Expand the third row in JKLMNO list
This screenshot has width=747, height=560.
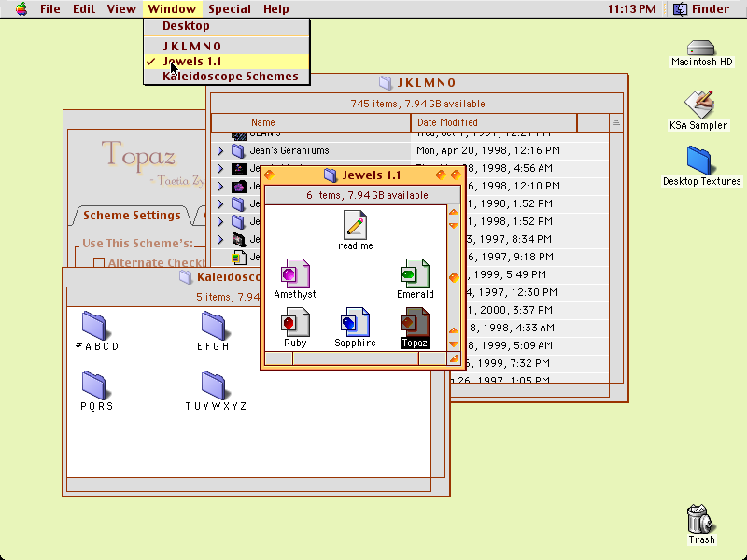(x=220, y=186)
